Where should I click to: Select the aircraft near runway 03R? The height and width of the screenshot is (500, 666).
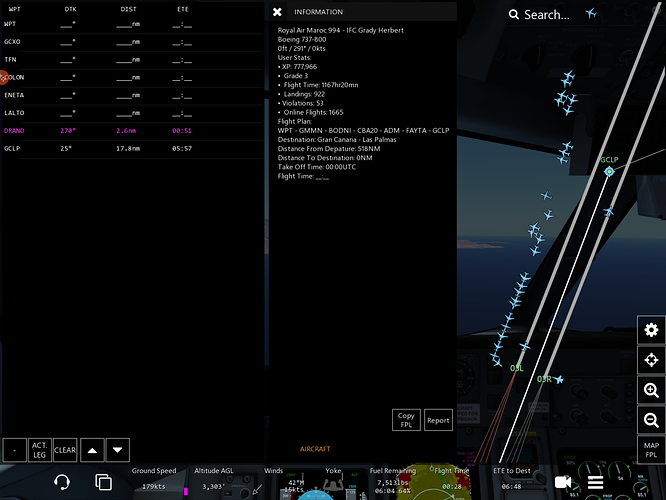point(559,379)
